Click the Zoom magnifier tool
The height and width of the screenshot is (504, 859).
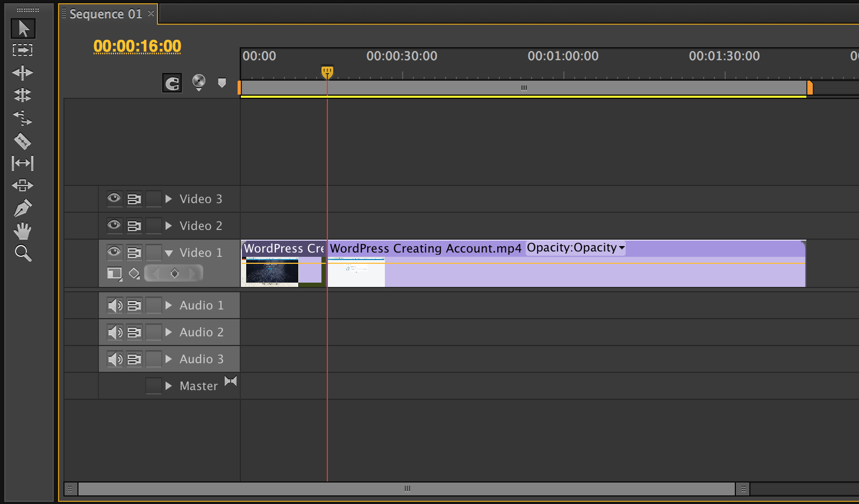pyautogui.click(x=23, y=253)
